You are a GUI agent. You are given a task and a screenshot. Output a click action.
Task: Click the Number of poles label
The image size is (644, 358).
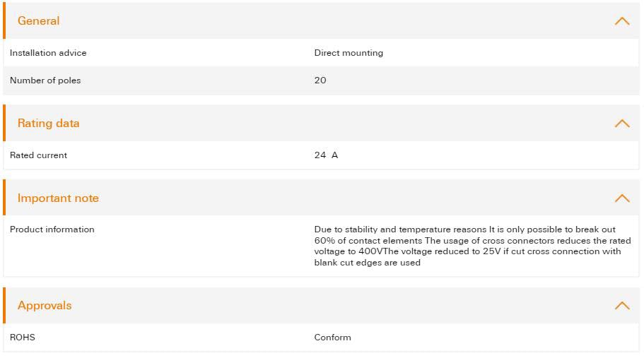click(45, 80)
